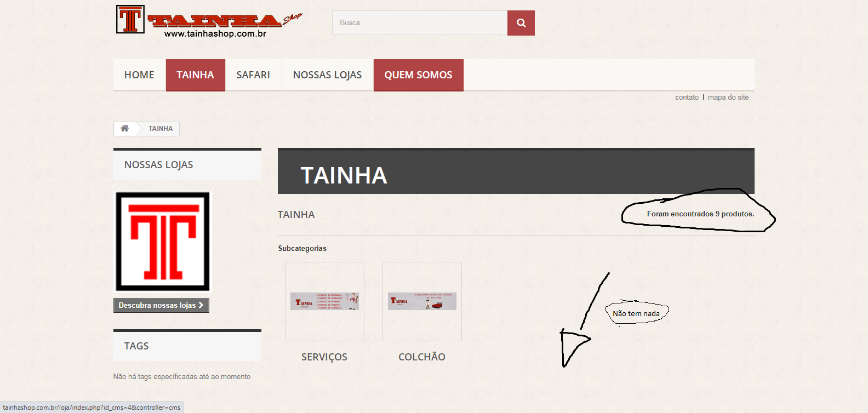This screenshot has height=413, width=868.
Task: Click the NOSSAS LOJAS sidebar heading
Action: [x=158, y=165]
